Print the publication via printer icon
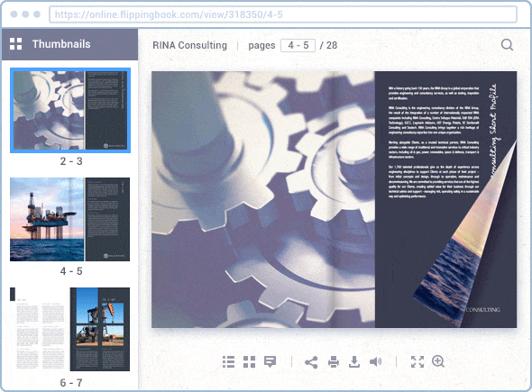 point(334,362)
